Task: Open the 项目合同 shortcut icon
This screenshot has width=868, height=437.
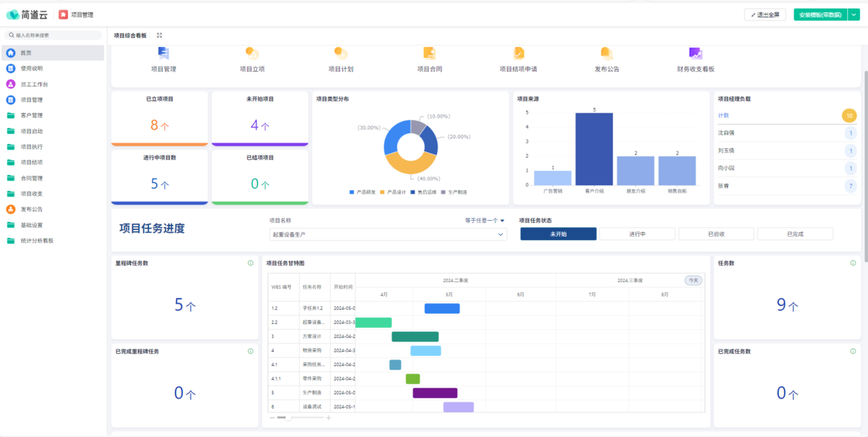Action: 429,54
